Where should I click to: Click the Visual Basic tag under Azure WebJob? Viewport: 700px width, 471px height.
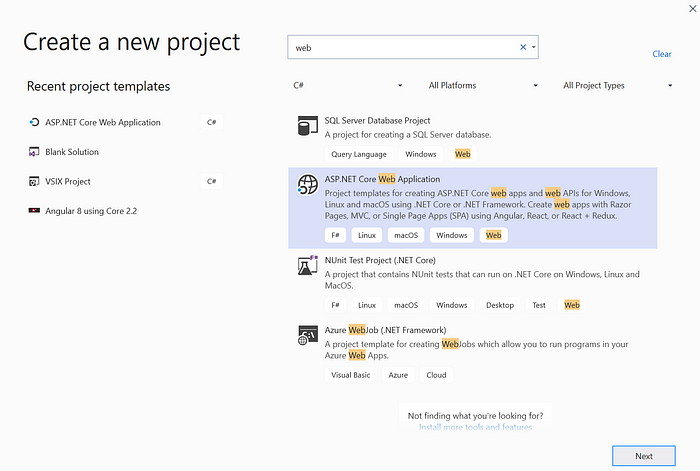(350, 375)
